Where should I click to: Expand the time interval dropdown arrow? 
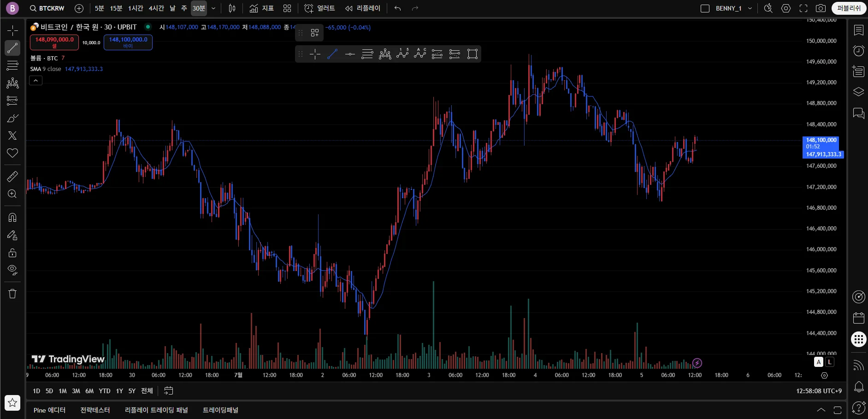coord(213,8)
